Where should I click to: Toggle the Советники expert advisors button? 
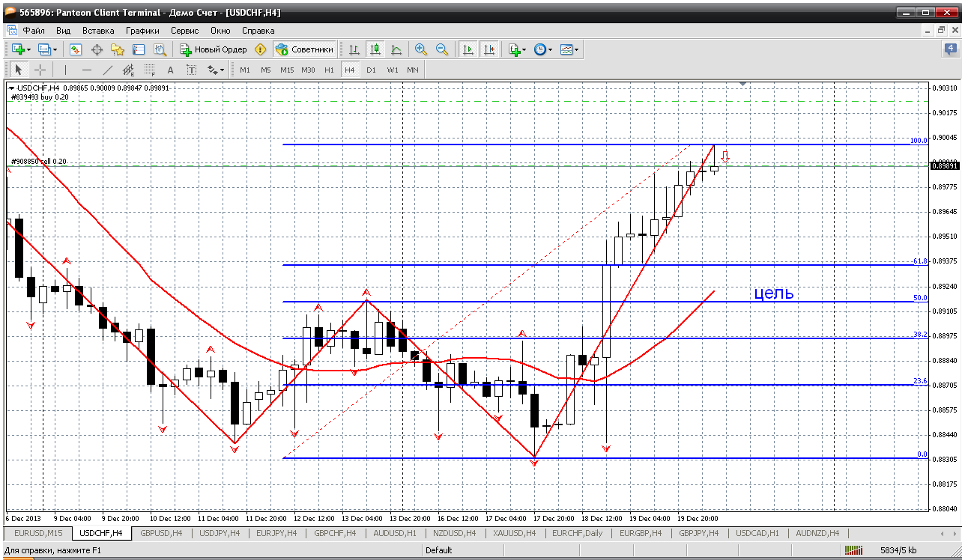pyautogui.click(x=304, y=49)
